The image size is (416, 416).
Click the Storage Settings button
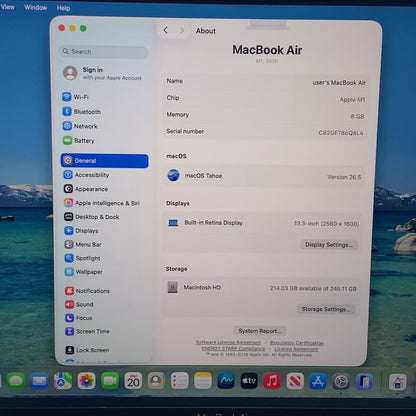coord(326,309)
